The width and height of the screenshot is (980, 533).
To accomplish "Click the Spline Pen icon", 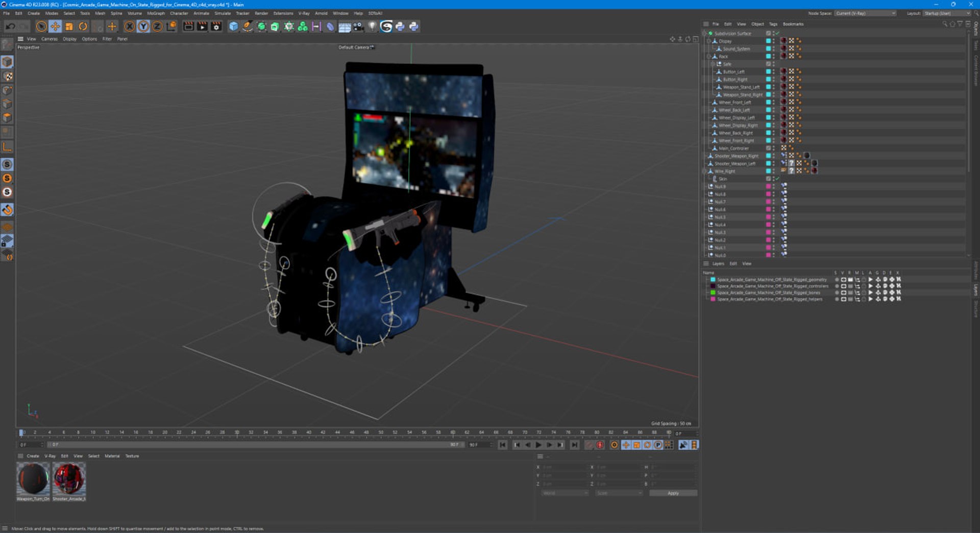I will [x=247, y=27].
